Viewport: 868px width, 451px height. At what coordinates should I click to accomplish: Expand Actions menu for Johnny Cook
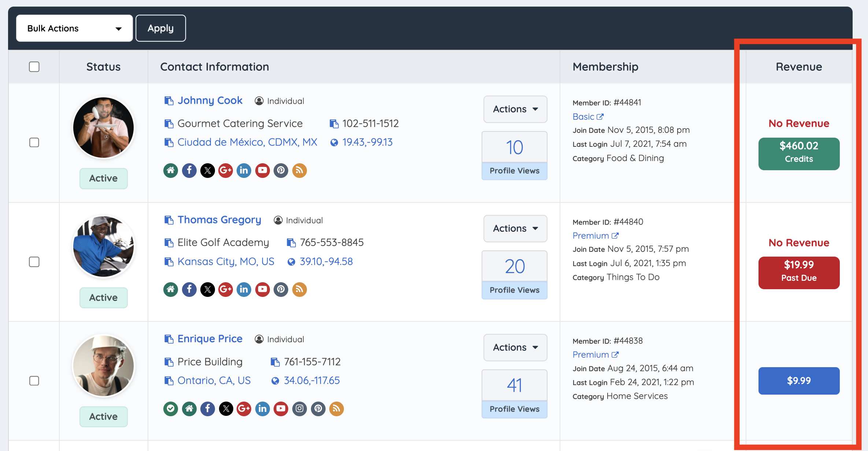[x=515, y=109]
